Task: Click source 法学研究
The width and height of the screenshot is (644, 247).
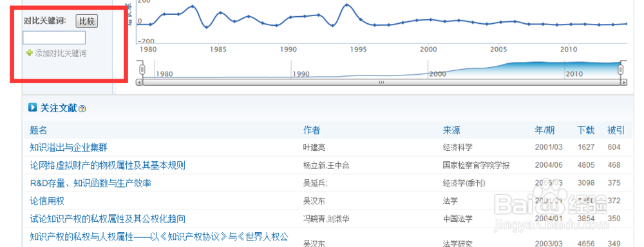Action: coord(457,243)
